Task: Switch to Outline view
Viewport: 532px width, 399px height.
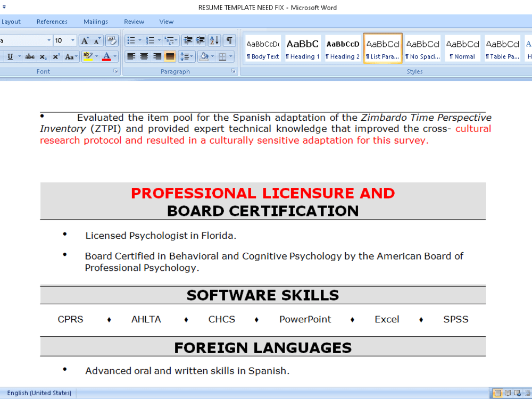Action: [x=527, y=393]
